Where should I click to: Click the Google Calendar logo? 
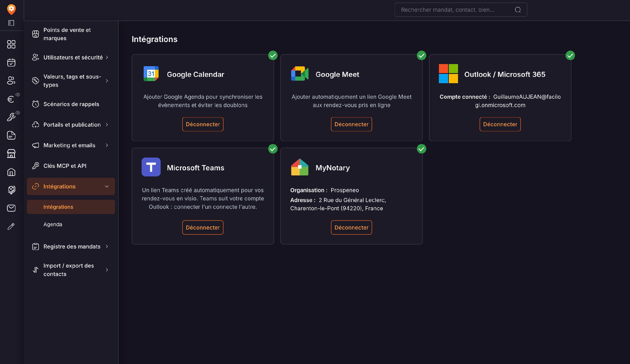151,74
